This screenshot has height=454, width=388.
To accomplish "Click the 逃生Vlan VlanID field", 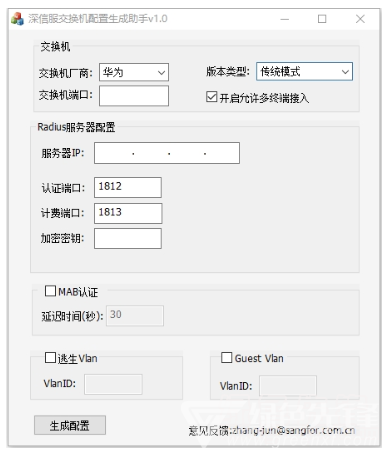I will tap(113, 384).
